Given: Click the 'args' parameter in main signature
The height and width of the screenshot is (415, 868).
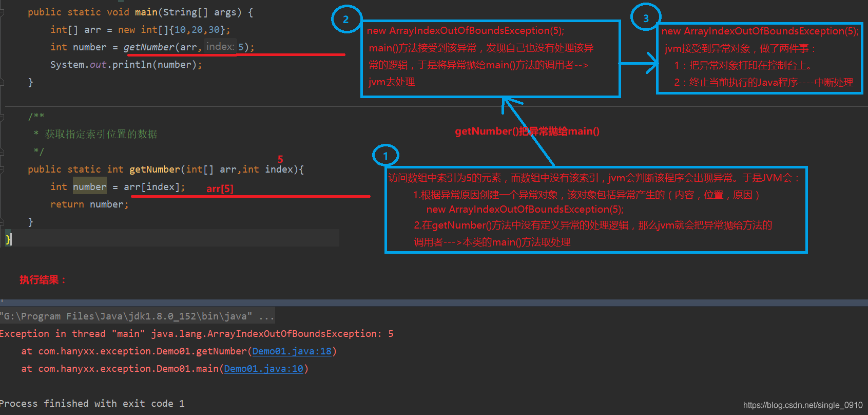Looking at the screenshot, I should 225,12.
